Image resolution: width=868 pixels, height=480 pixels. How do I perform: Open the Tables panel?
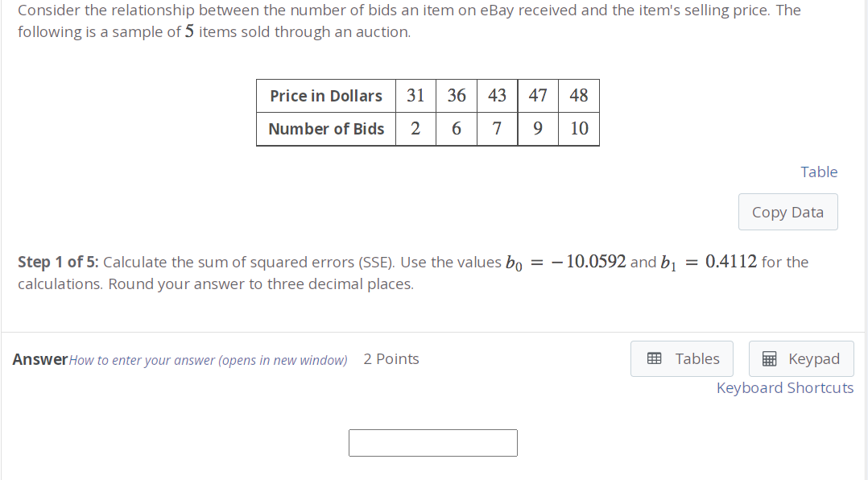click(681, 358)
